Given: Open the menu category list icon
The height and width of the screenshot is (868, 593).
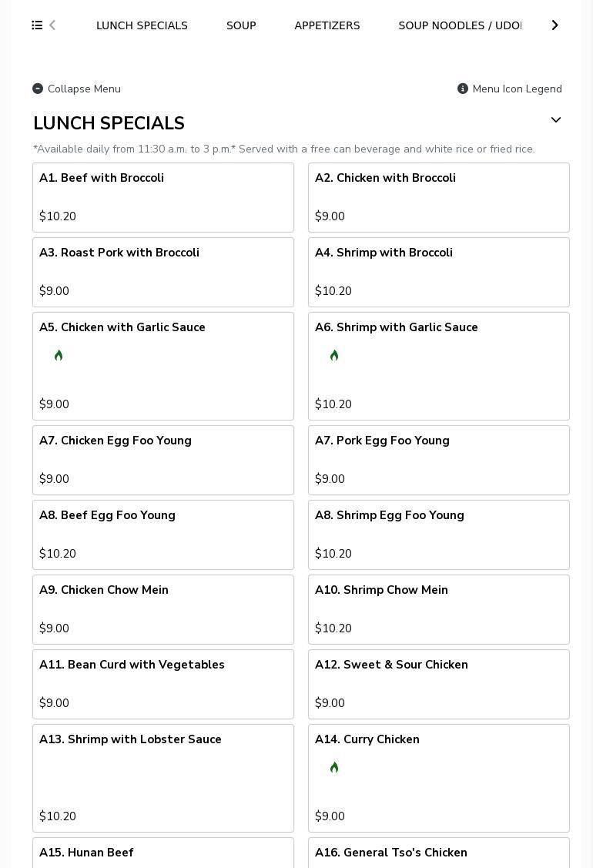Looking at the screenshot, I should [x=37, y=25].
